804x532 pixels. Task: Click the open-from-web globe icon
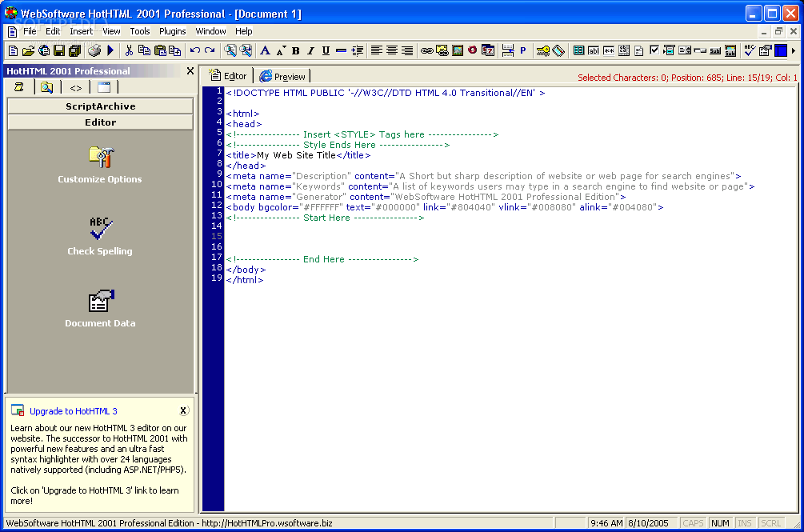pyautogui.click(x=44, y=50)
